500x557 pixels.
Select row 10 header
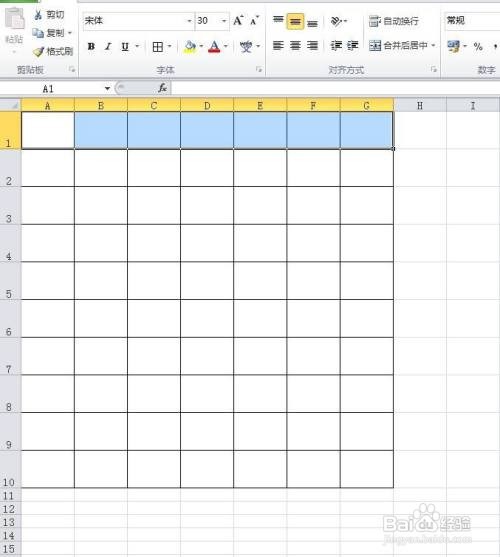pos(10,469)
